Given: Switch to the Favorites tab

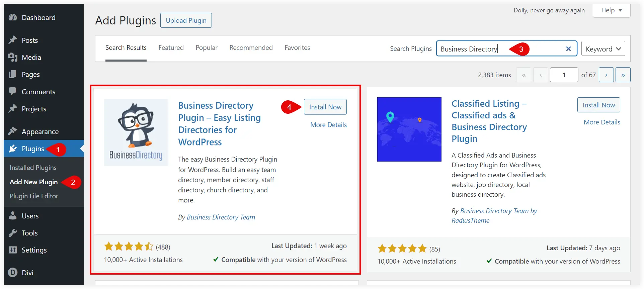Looking at the screenshot, I should point(297,47).
